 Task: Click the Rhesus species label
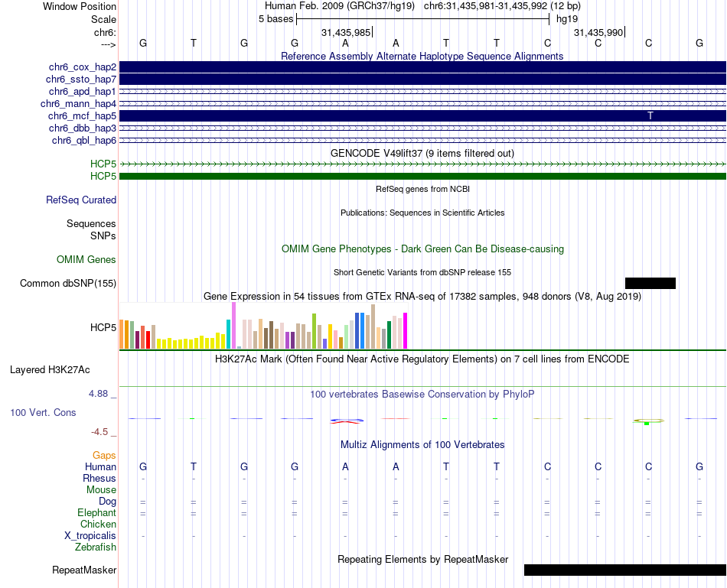click(99, 478)
